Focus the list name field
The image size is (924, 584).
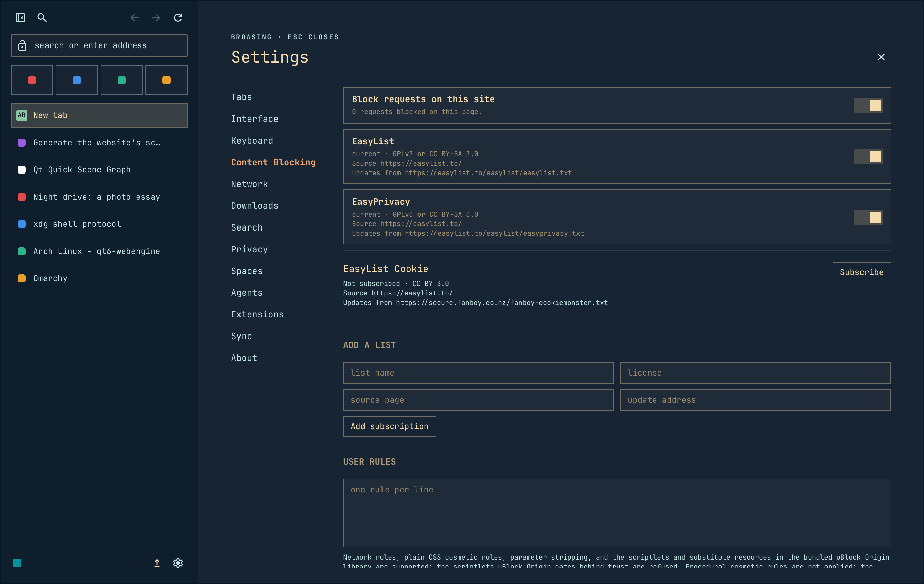coord(478,373)
